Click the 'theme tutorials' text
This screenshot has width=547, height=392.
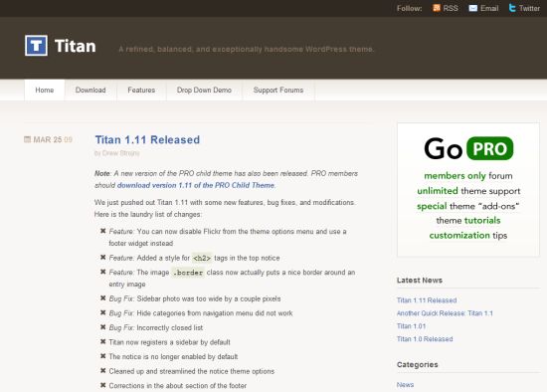coord(468,220)
